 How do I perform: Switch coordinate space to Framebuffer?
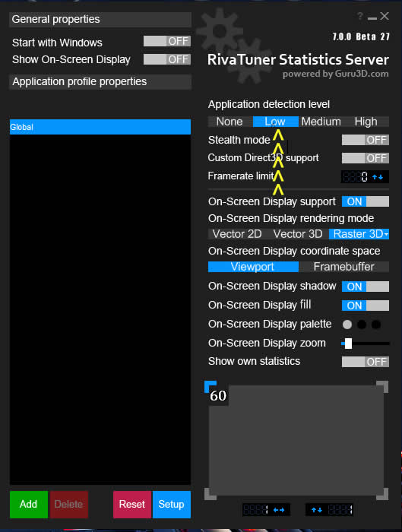coord(343,267)
